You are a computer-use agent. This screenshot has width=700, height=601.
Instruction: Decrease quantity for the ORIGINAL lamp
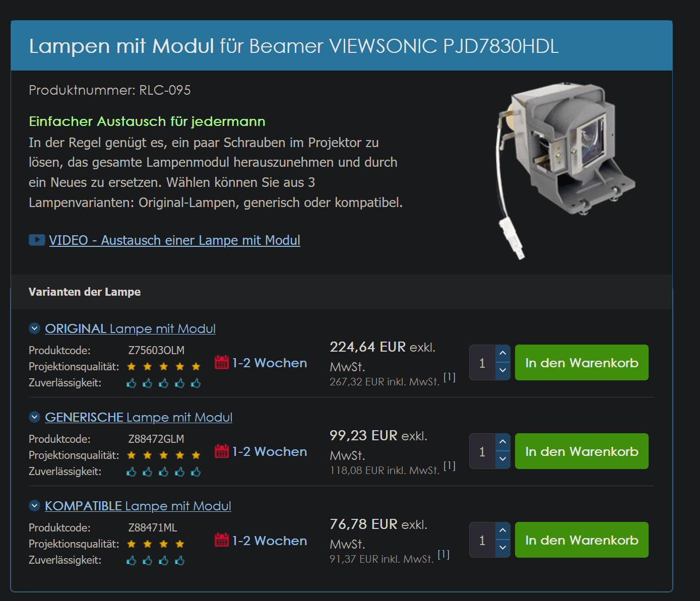[502, 371]
